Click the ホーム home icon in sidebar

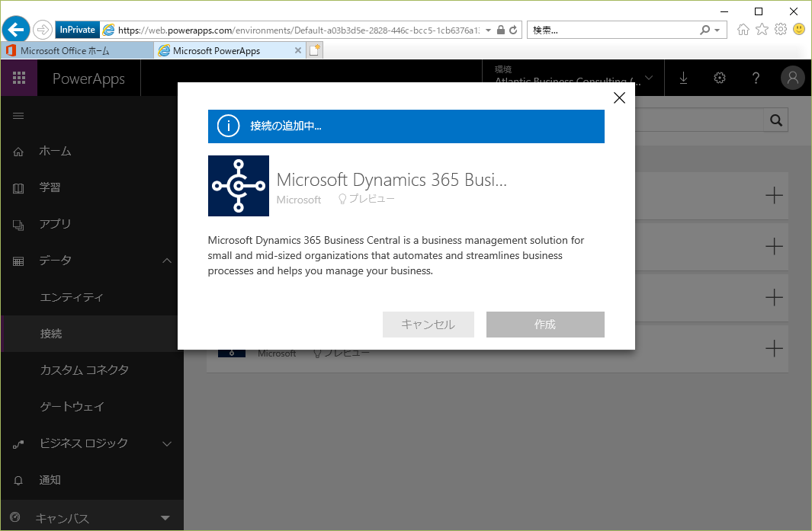18,152
